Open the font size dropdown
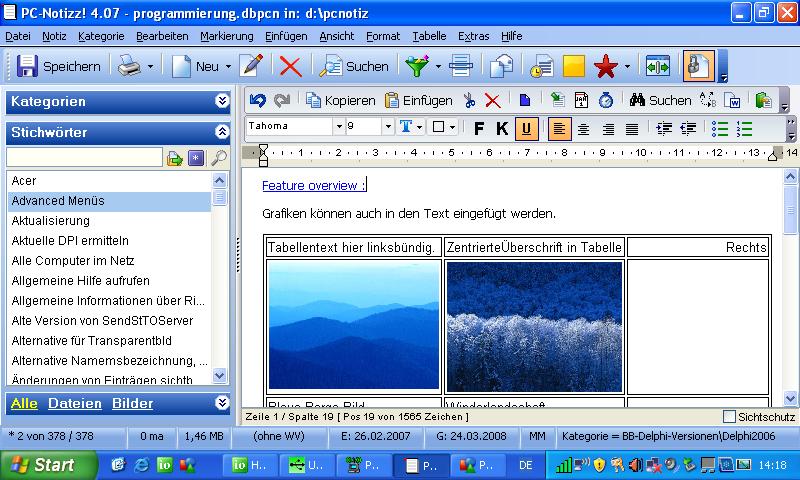 coord(387,127)
